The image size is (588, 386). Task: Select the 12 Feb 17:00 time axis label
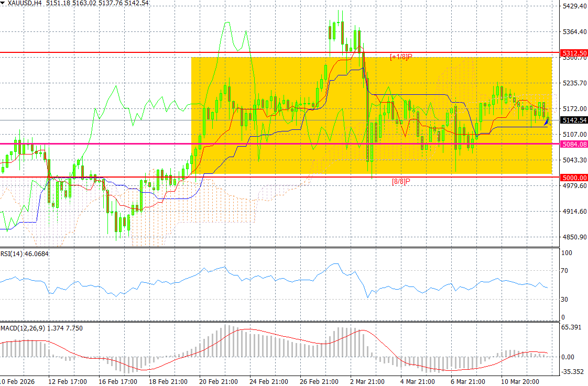pos(68,381)
